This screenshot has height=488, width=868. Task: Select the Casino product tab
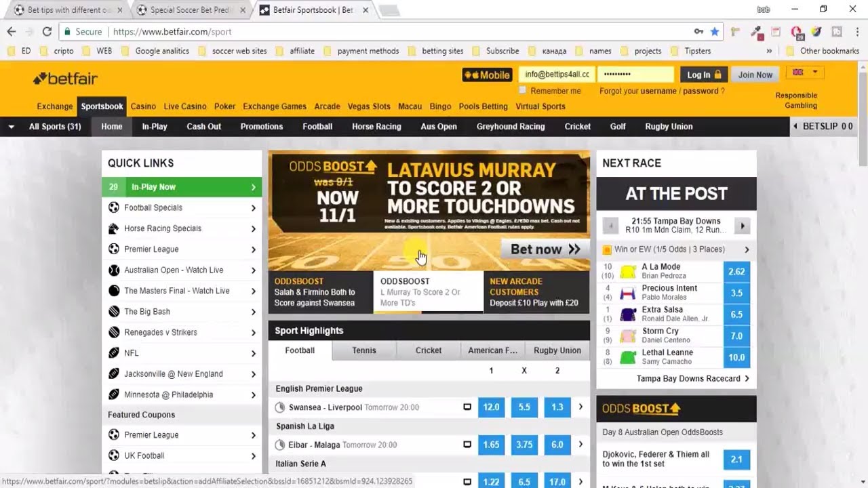143,106
